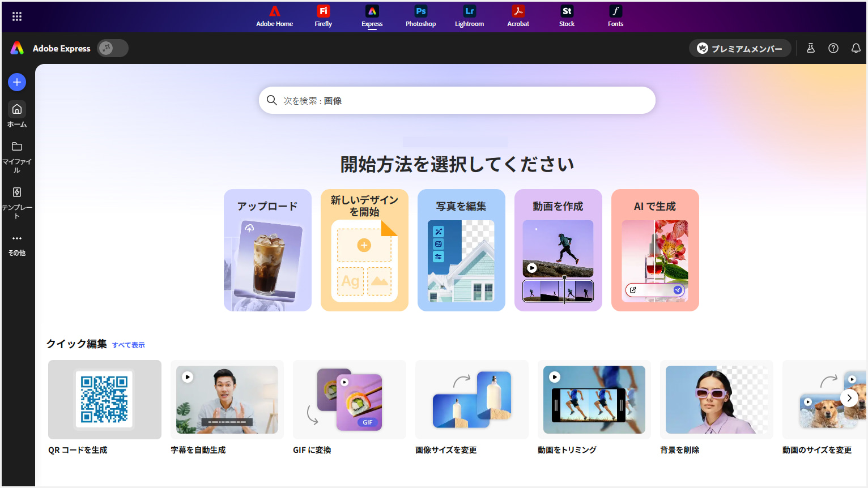Open the beaker labs icon

(810, 48)
